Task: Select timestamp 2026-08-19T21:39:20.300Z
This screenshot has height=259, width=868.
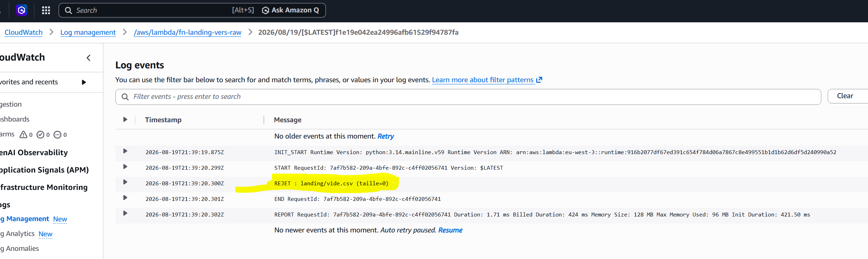Action: [x=185, y=184]
